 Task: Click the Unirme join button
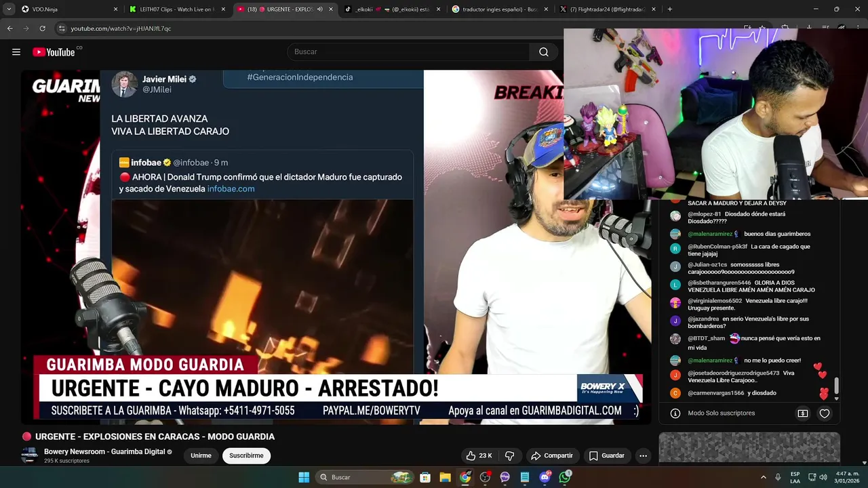pyautogui.click(x=201, y=455)
